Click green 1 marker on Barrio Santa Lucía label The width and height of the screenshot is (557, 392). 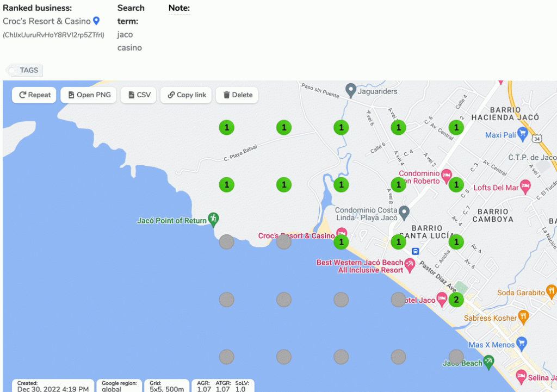pyautogui.click(x=399, y=242)
